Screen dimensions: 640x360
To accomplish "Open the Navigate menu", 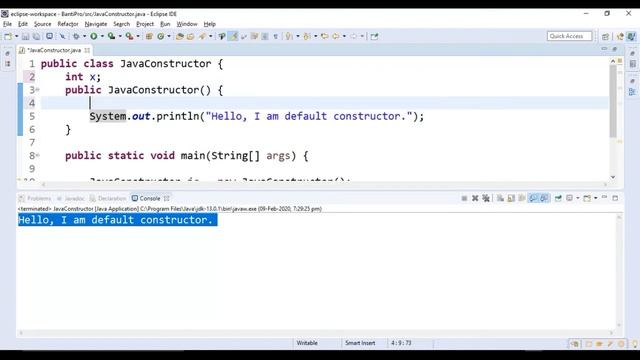I will [96, 24].
